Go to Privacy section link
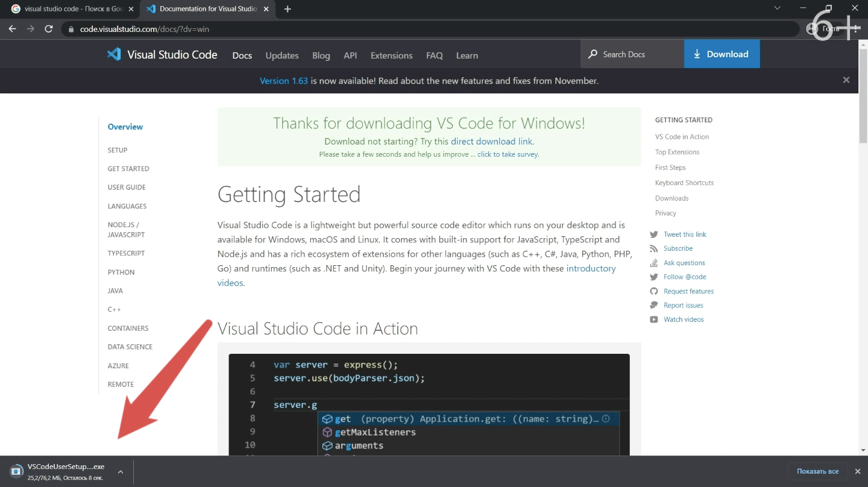Image resolution: width=868 pixels, height=487 pixels. click(665, 213)
